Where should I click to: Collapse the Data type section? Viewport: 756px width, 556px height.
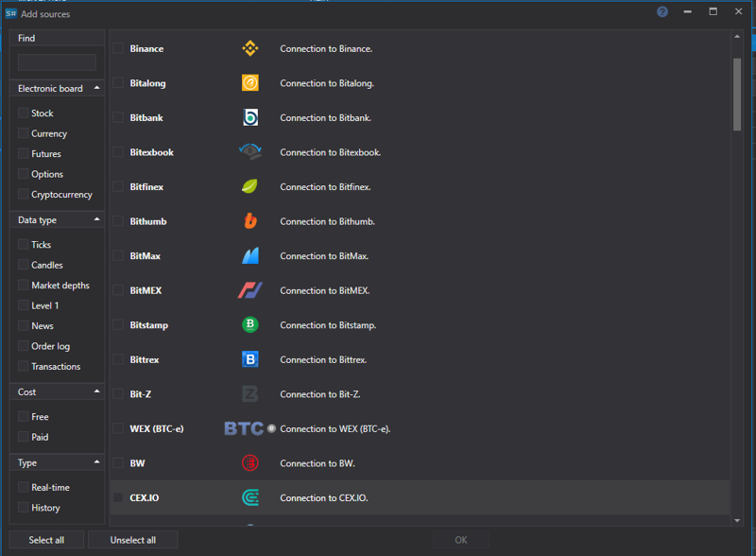96,219
